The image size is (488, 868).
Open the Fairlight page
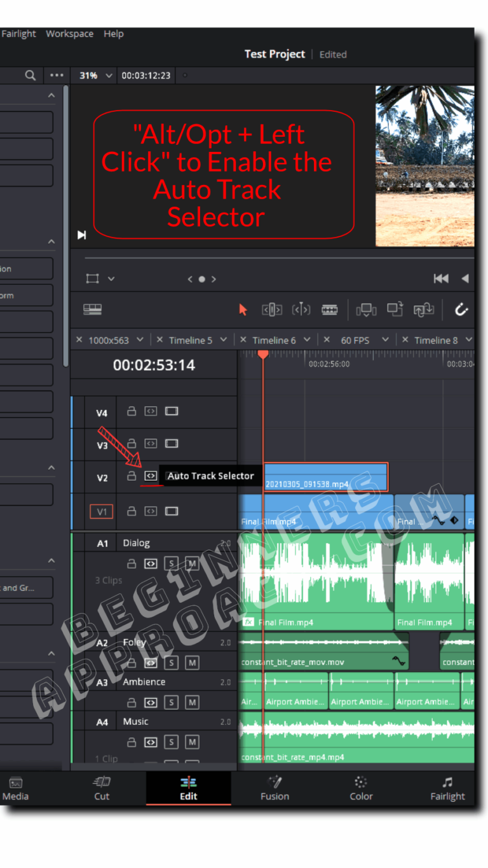point(447,789)
